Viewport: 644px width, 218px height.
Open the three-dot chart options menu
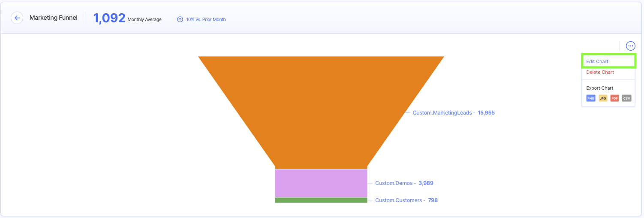click(630, 46)
